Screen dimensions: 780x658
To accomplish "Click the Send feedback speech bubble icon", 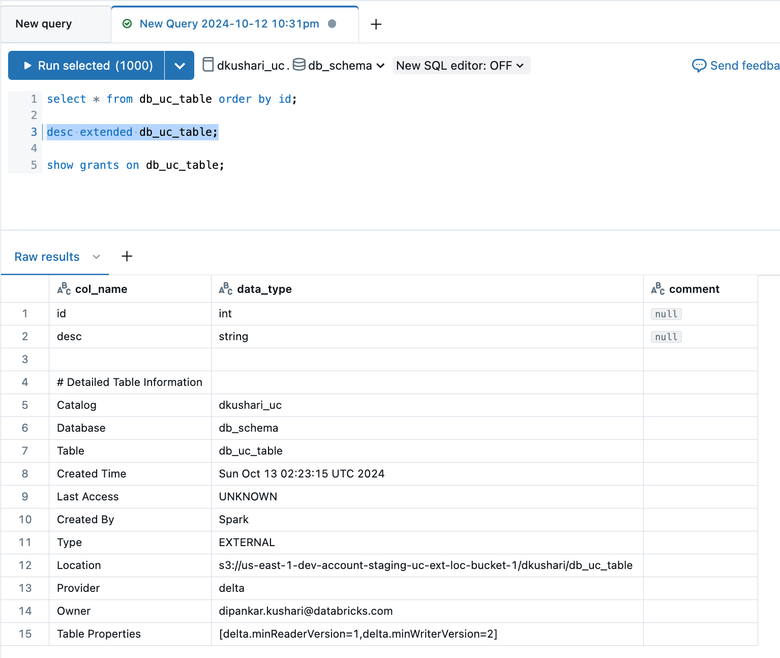I will [699, 66].
